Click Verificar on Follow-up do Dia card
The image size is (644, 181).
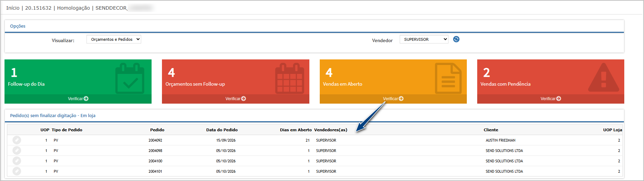click(x=78, y=99)
